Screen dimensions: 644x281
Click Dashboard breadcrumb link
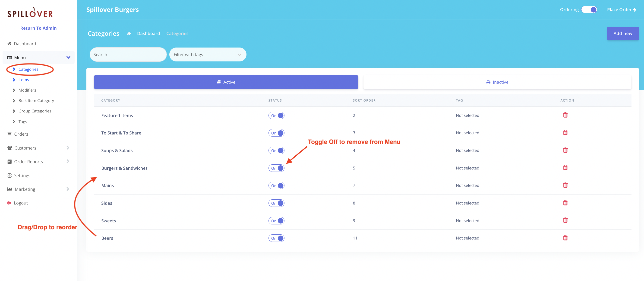click(x=148, y=33)
